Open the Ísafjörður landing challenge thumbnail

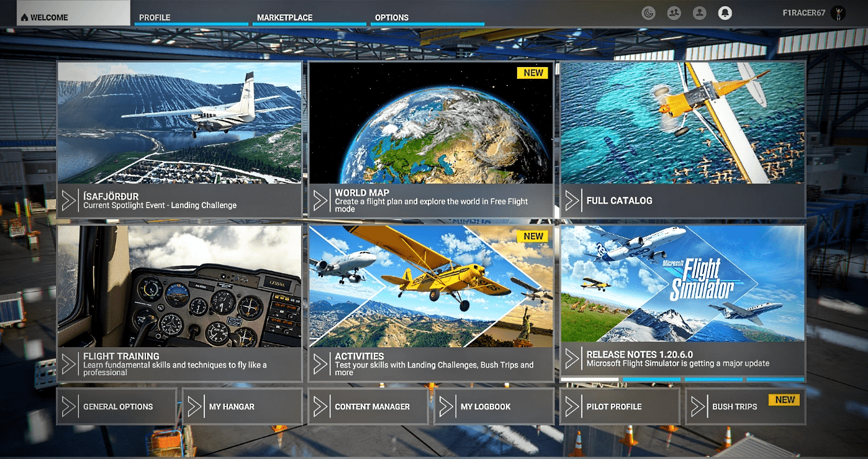click(179, 123)
